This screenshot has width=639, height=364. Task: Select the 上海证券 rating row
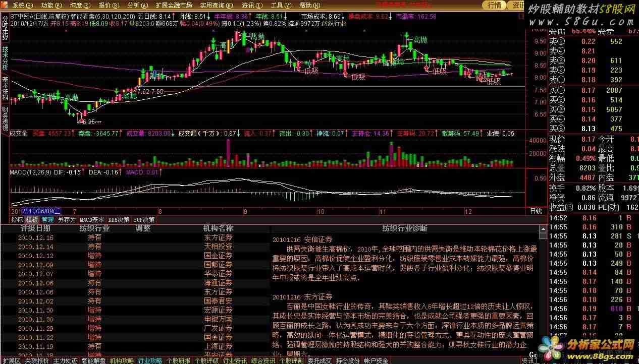click(136, 346)
